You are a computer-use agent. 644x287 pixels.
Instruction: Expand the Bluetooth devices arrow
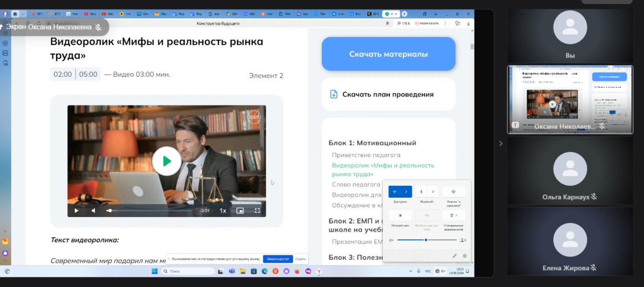click(433, 191)
